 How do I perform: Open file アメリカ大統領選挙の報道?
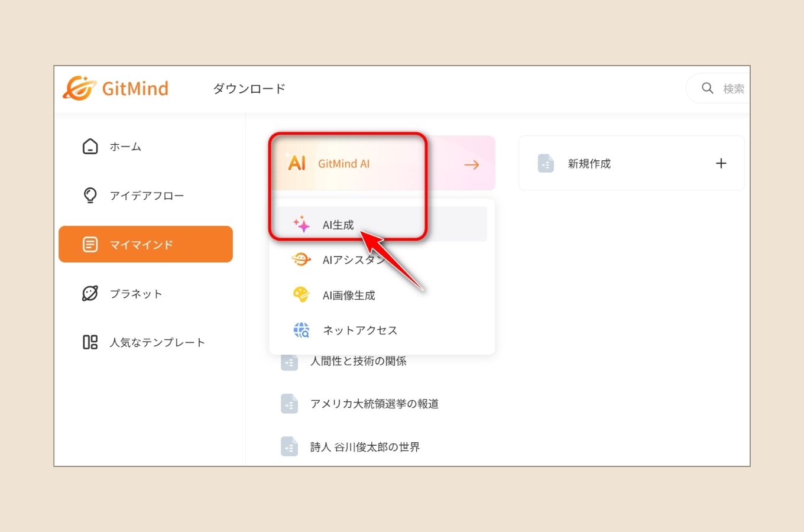tap(374, 404)
